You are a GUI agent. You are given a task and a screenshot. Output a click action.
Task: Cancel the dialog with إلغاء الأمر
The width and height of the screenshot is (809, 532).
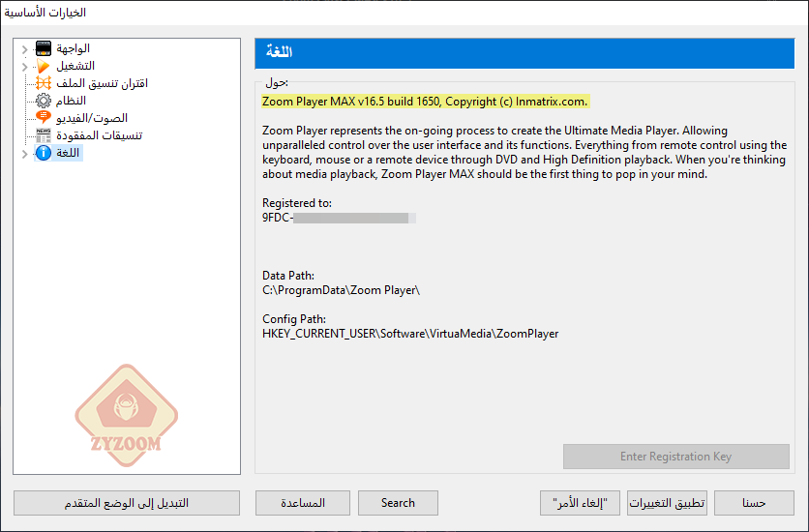579,503
